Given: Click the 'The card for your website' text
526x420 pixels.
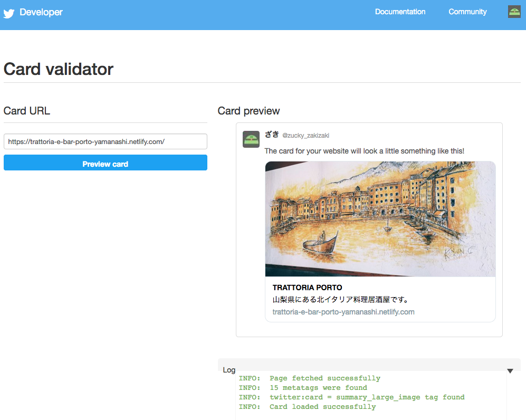Looking at the screenshot, I should point(365,151).
